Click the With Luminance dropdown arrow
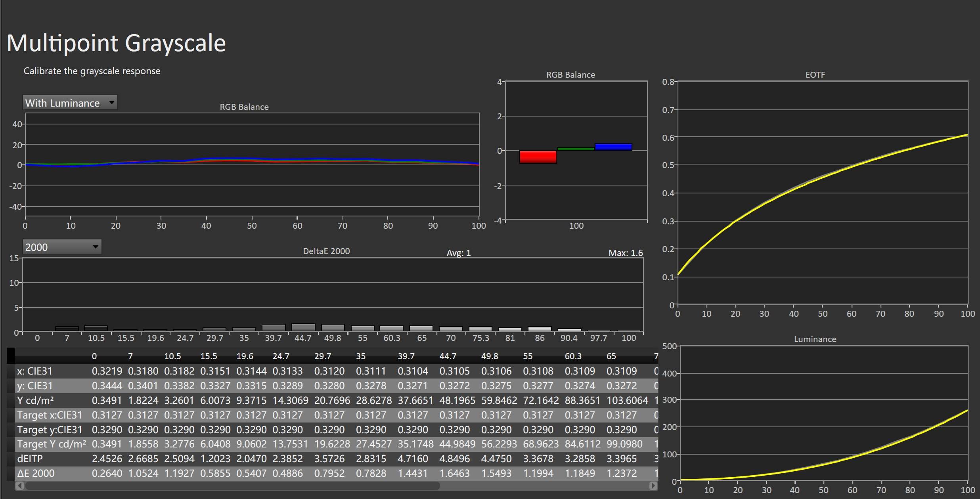980x499 pixels. [112, 103]
